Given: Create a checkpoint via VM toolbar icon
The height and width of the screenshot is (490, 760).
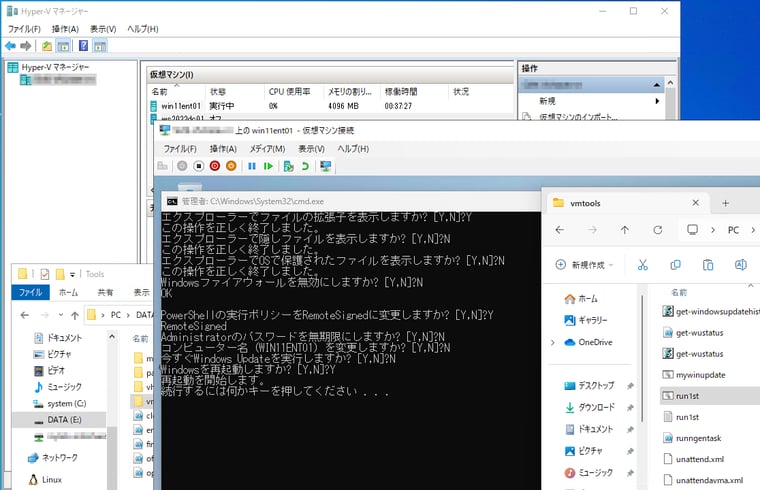Looking at the screenshot, I should tap(288, 166).
